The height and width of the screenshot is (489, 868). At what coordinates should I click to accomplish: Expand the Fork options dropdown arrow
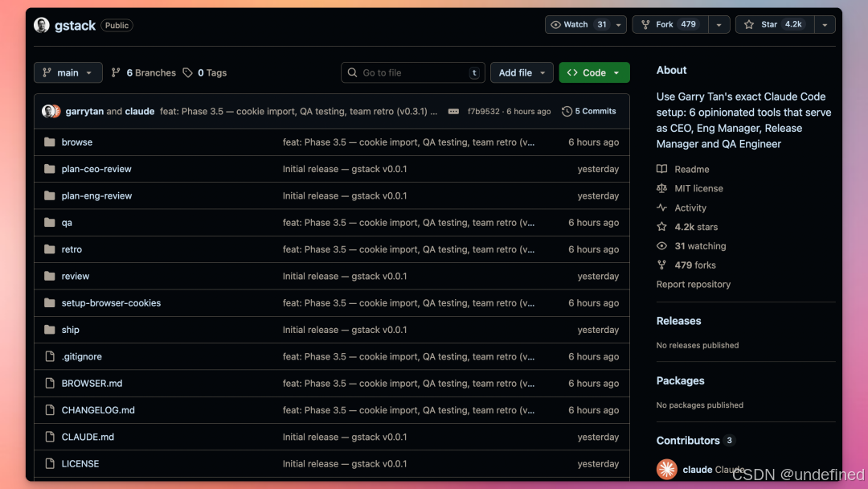[719, 24]
